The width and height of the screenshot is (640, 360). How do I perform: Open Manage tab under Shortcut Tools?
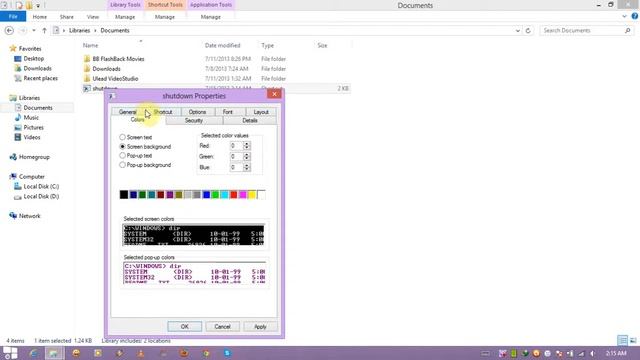pyautogui.click(x=165, y=17)
